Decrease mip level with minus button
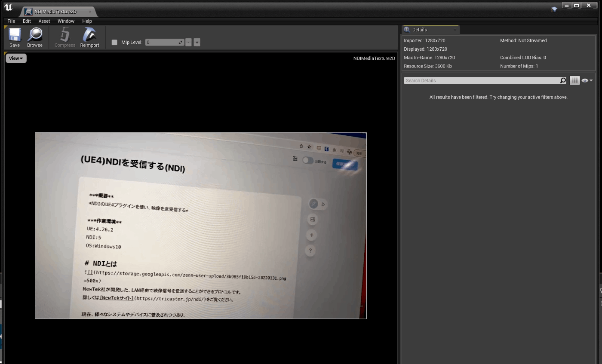This screenshot has width=602, height=364. click(188, 42)
